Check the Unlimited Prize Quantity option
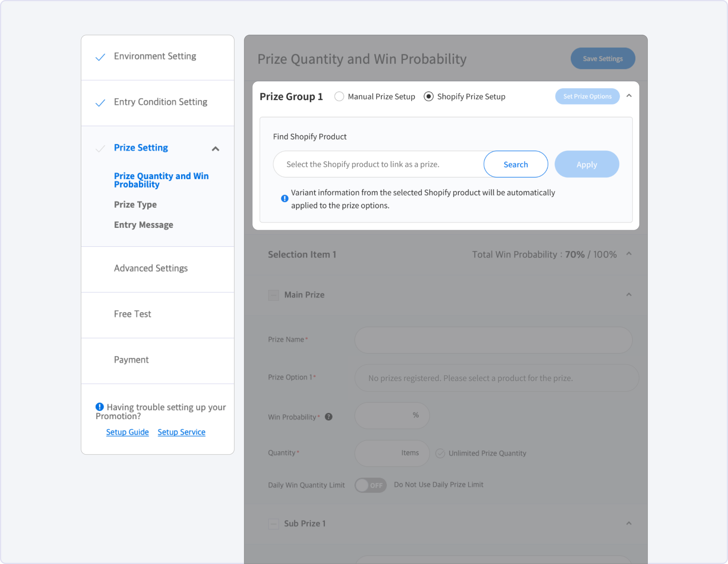 (x=440, y=453)
